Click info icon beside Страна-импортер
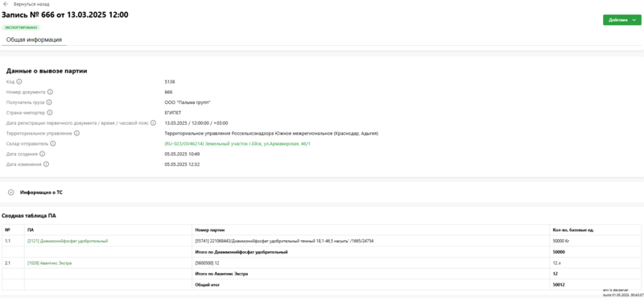 49,113
